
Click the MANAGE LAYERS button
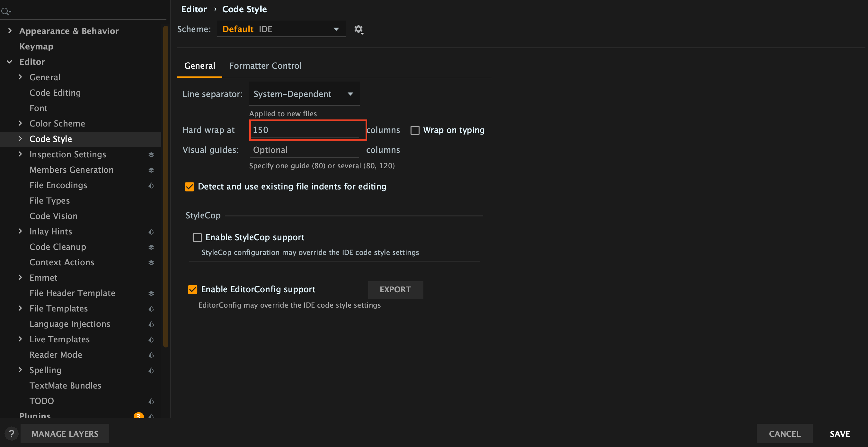[65, 434]
